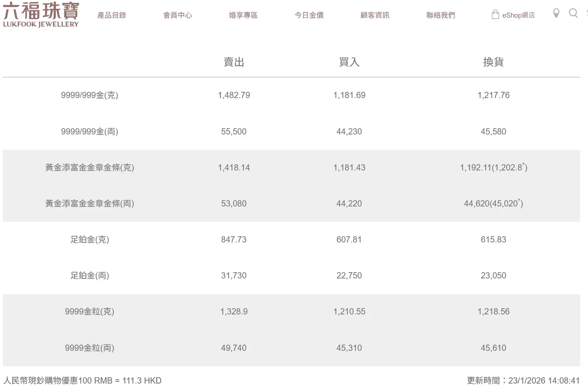Click the 足鉑金(克) row label
Image resolution: width=588 pixels, height=386 pixels.
[89, 239]
